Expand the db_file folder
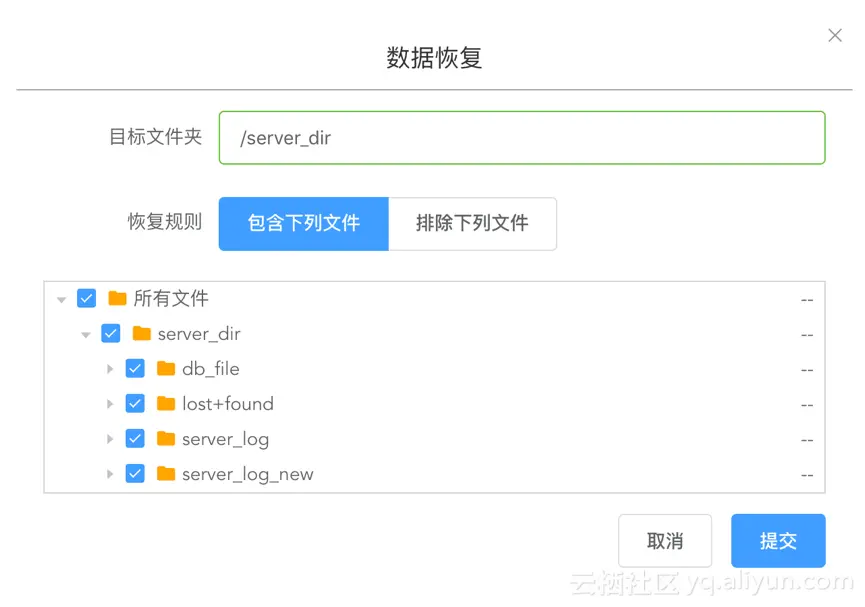The image size is (865, 607). [x=110, y=369]
